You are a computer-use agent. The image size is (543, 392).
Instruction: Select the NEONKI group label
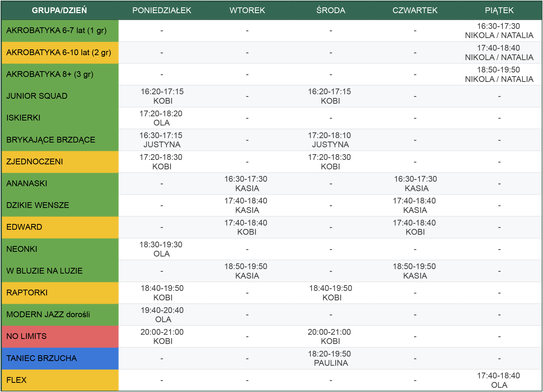pos(60,249)
